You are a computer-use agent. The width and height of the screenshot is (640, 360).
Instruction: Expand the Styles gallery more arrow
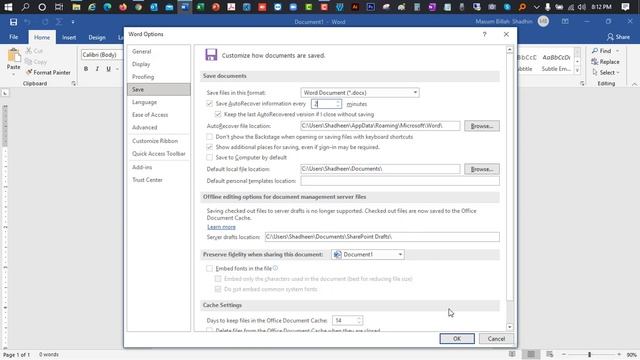point(577,71)
